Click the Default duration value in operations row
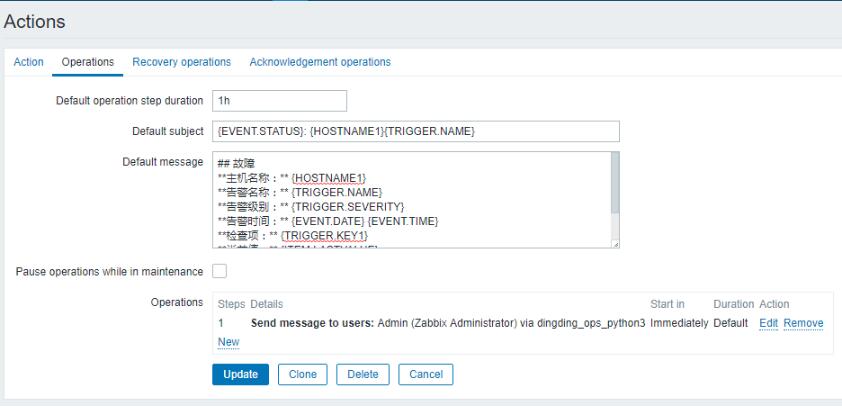The width and height of the screenshot is (842, 408). 730,323
